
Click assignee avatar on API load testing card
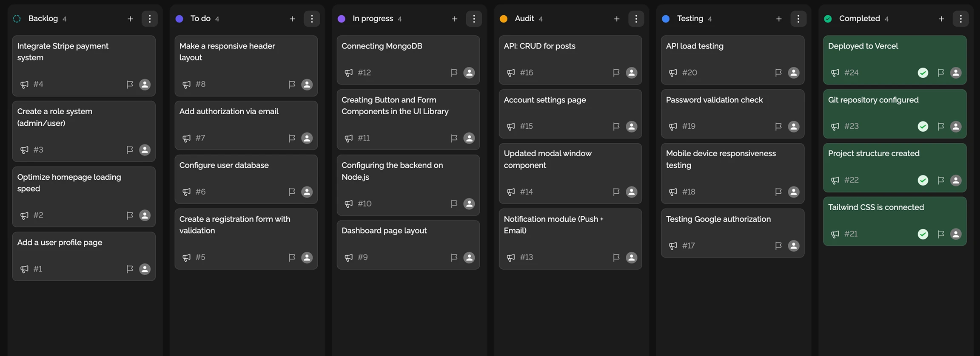pos(793,73)
